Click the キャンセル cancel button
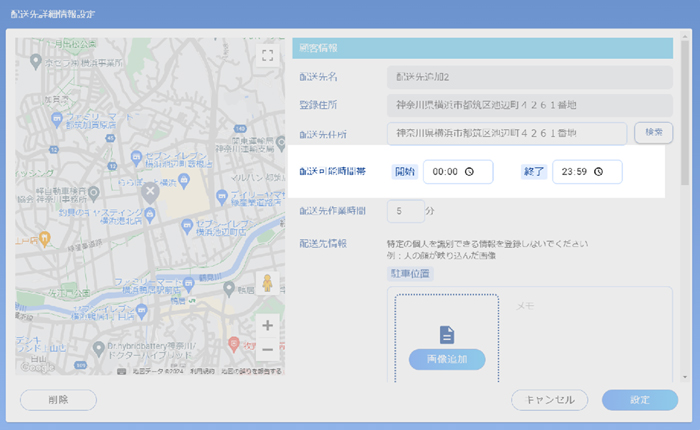This screenshot has width=700, height=430. click(x=550, y=400)
